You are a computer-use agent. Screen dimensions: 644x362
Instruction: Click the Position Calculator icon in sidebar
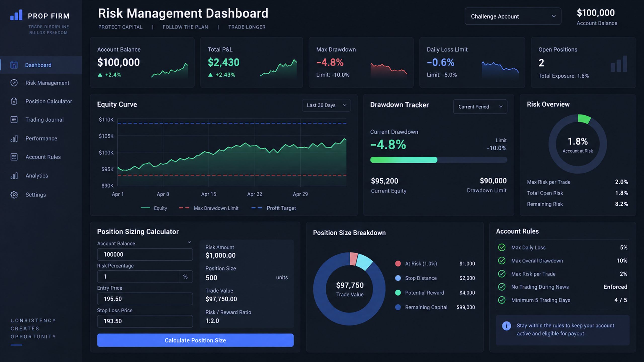pos(14,101)
